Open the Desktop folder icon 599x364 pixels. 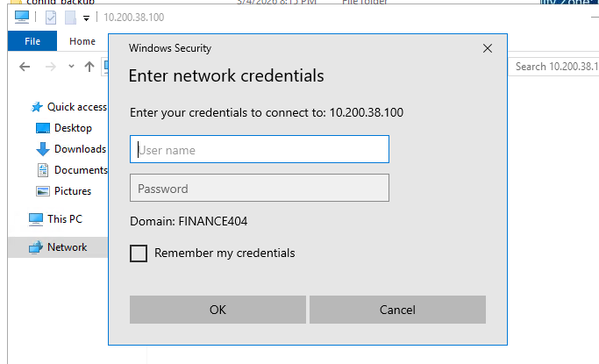(x=43, y=128)
